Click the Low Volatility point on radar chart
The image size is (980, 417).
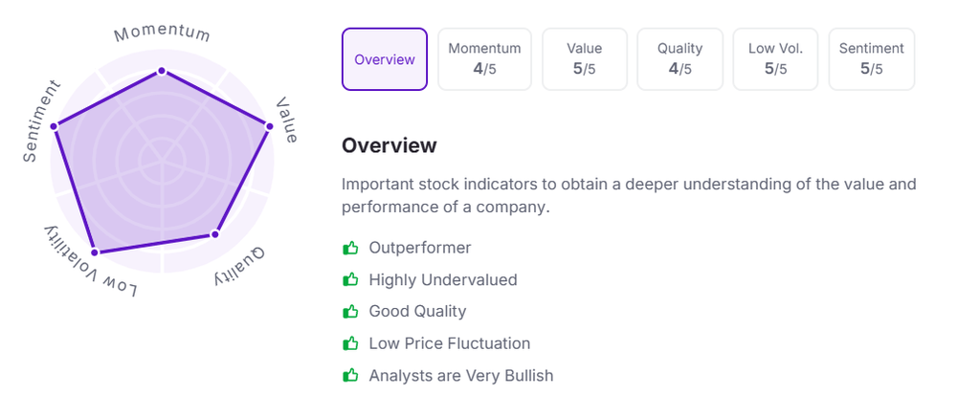point(94,252)
